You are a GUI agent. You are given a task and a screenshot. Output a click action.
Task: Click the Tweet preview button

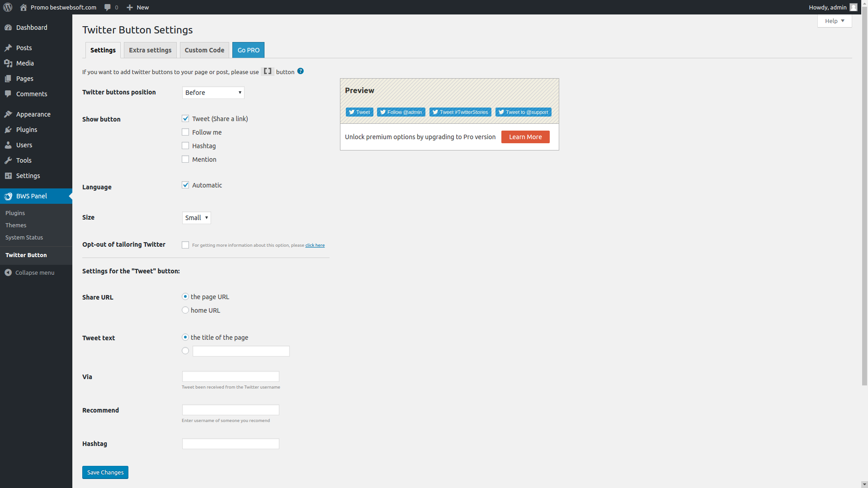pyautogui.click(x=359, y=112)
